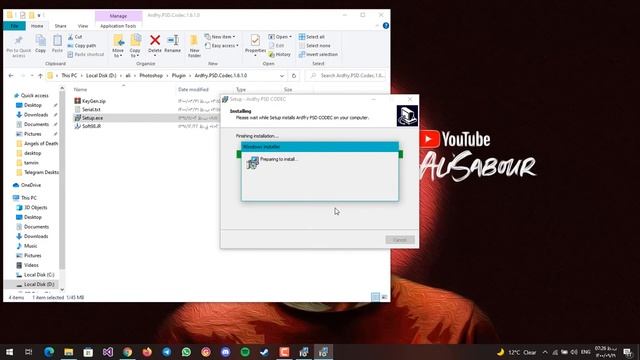Click the New folder icon
This screenshot has width=640, height=360.
[x=194, y=40]
